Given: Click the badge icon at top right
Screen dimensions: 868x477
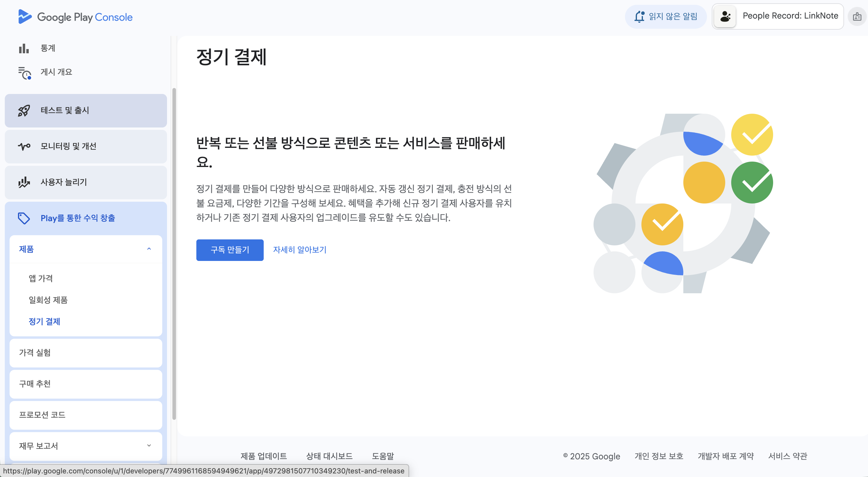Looking at the screenshot, I should point(857,16).
